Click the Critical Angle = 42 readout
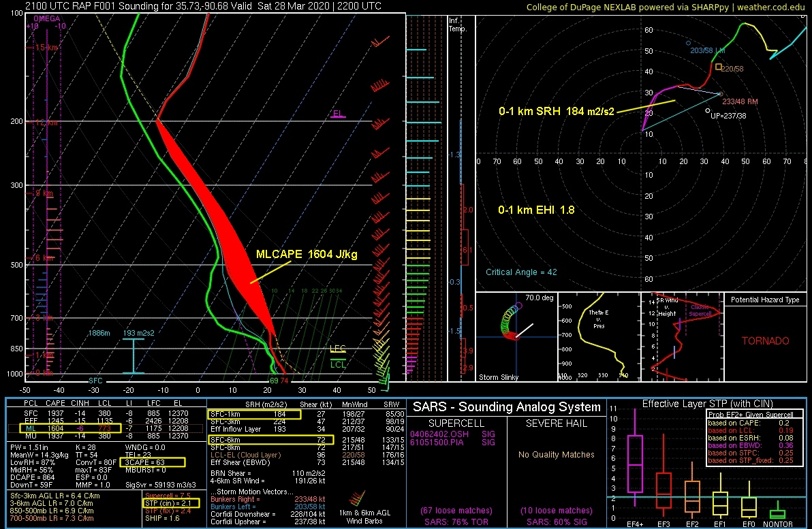This screenshot has height=529, width=812. click(521, 272)
